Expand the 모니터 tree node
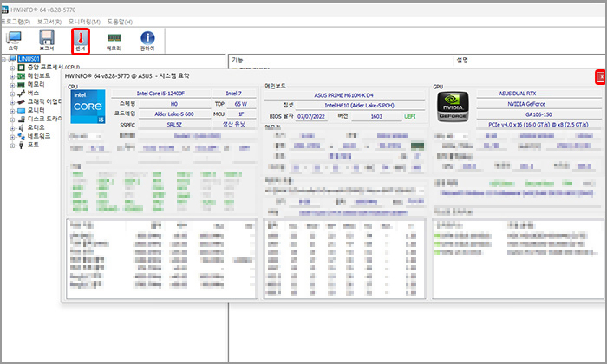 [12, 111]
